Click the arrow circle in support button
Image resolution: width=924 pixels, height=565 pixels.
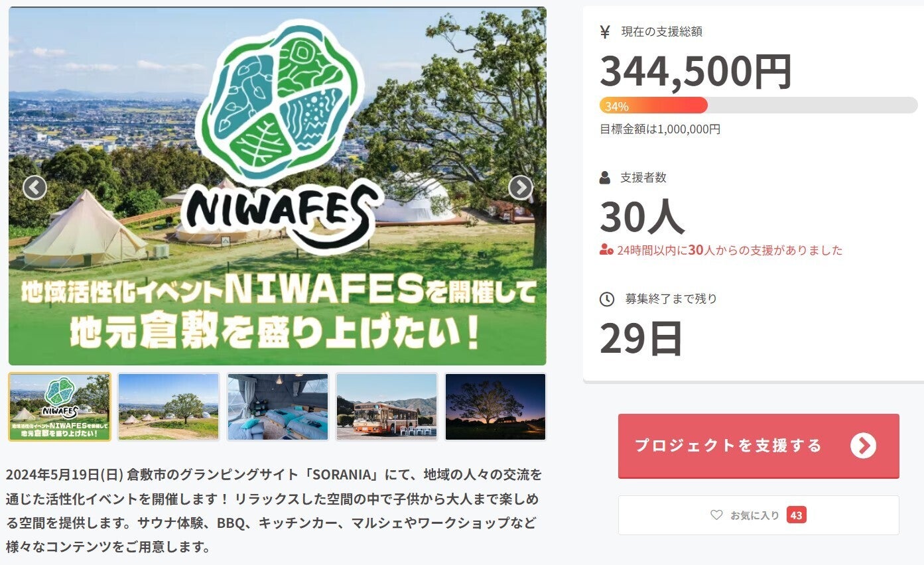[x=863, y=446]
